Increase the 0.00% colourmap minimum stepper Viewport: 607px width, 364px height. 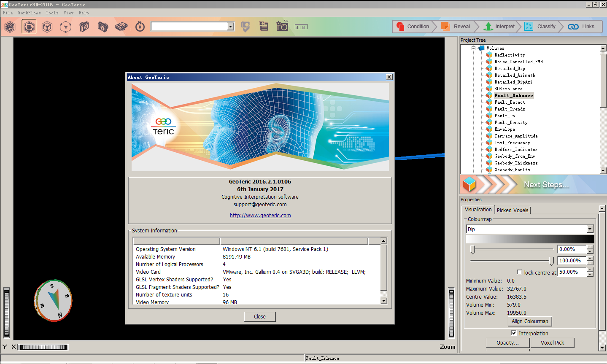click(x=590, y=247)
